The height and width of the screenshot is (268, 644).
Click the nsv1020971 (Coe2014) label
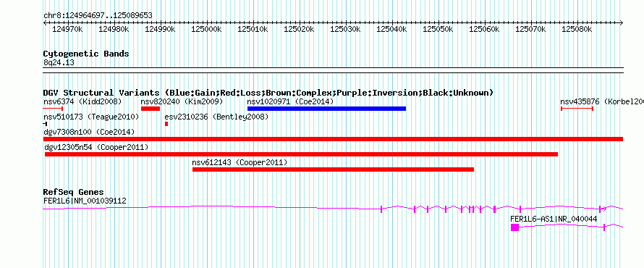[290, 101]
